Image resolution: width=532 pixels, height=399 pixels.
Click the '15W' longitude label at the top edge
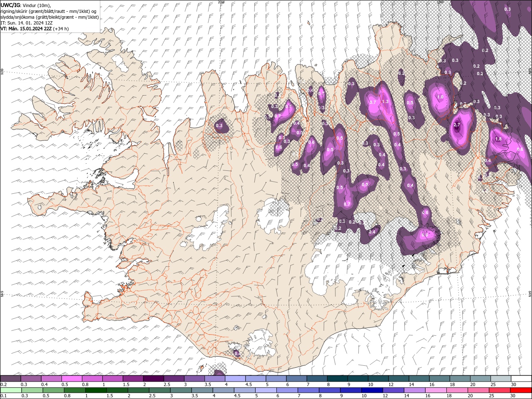pyautogui.click(x=440, y=2)
